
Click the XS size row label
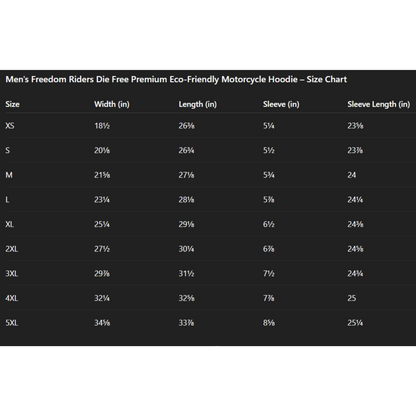pos(10,126)
